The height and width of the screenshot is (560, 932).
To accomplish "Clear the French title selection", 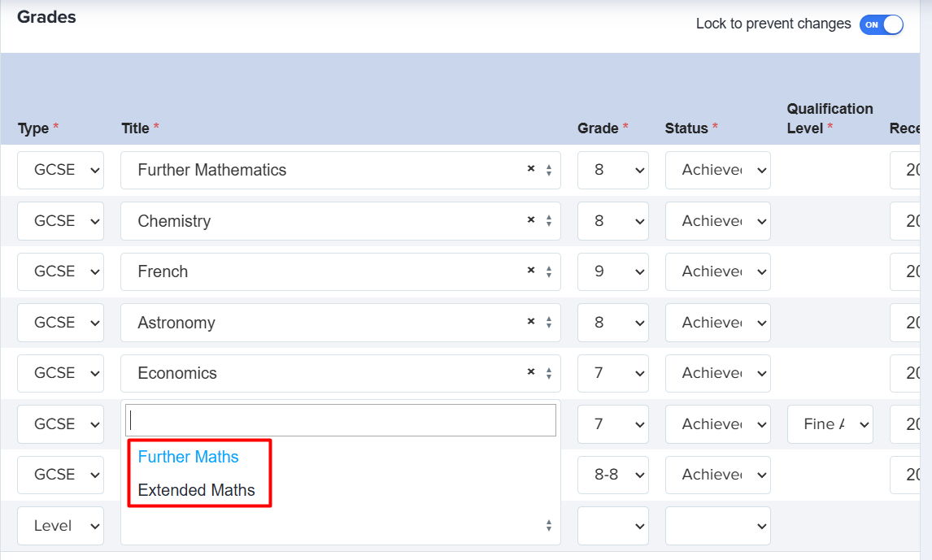I will click(531, 271).
